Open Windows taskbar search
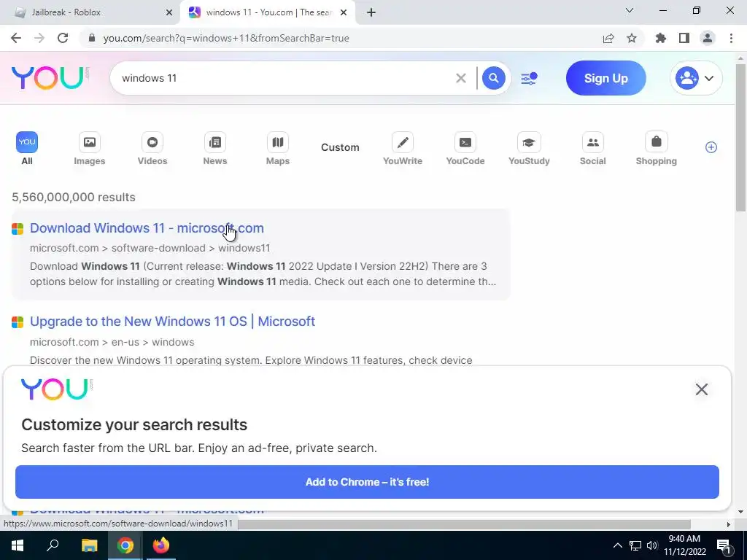Screen dimensions: 747x560 click(53, 545)
